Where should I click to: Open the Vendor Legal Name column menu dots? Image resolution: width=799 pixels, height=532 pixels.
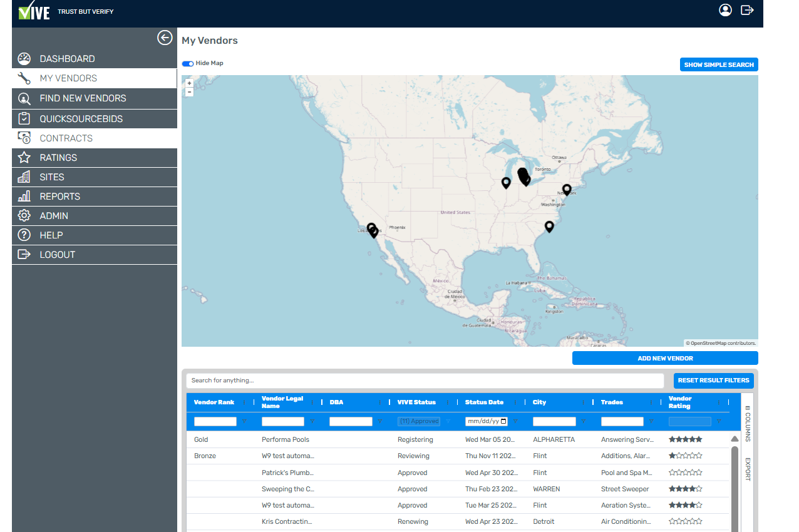312,402
